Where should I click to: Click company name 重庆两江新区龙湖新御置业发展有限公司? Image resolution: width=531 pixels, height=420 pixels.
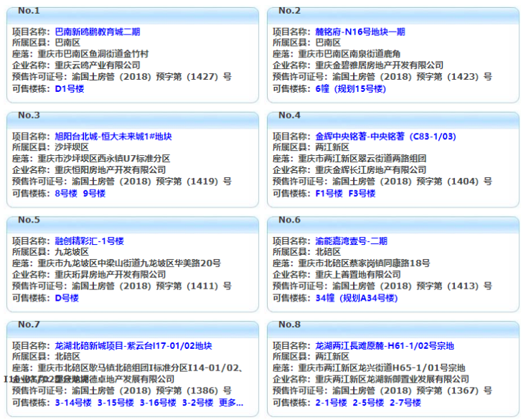click(x=393, y=379)
